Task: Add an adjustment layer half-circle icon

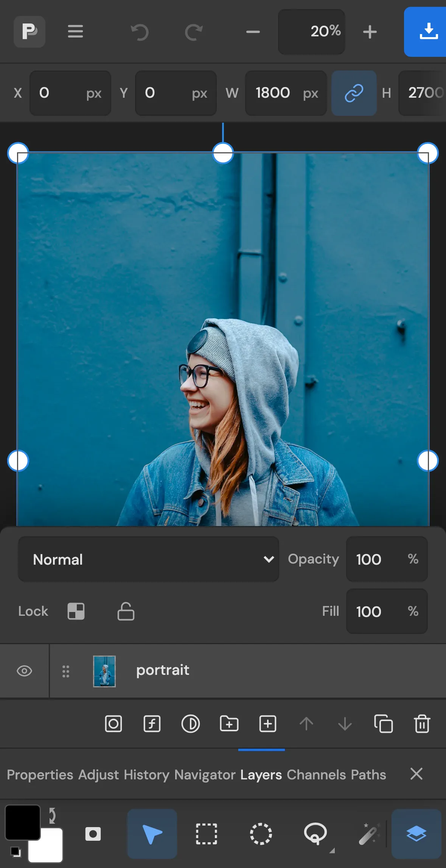Action: tap(191, 724)
